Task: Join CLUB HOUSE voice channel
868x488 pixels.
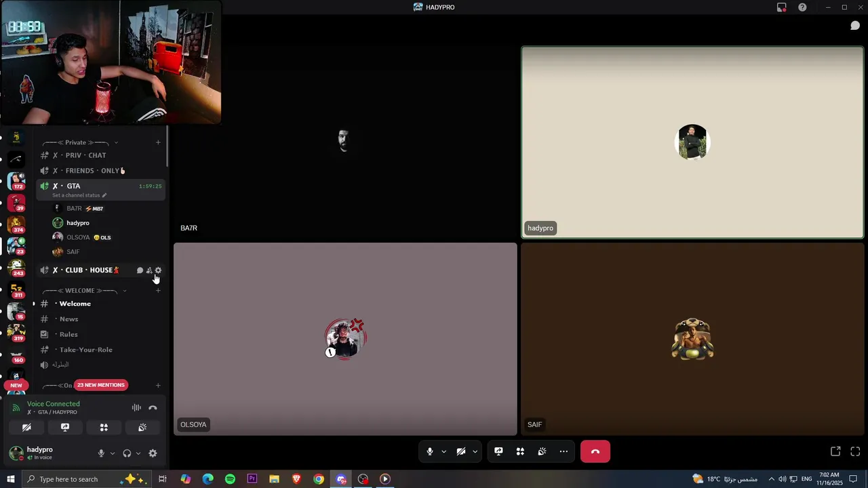Action: pyautogui.click(x=87, y=270)
